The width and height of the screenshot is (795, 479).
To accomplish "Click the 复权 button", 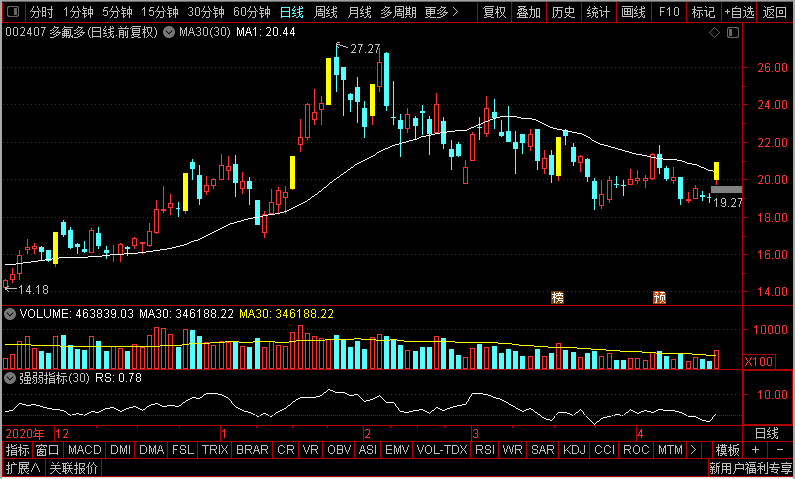I will coord(495,12).
